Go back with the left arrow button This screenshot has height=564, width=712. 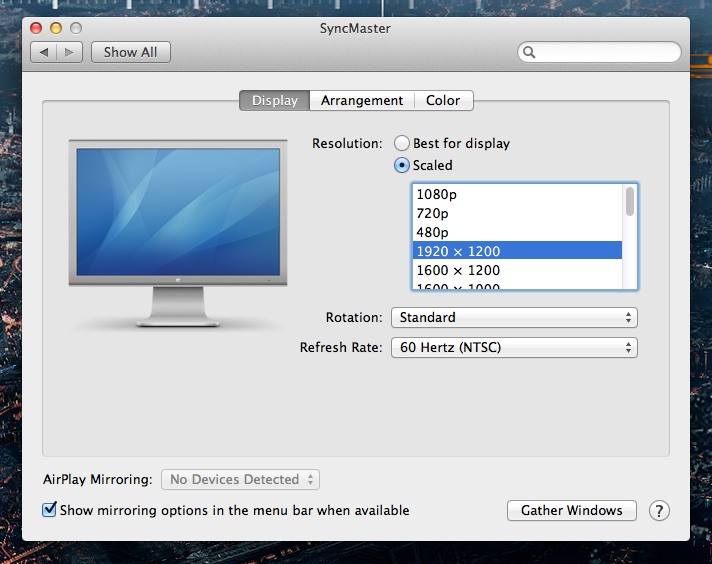[x=44, y=52]
